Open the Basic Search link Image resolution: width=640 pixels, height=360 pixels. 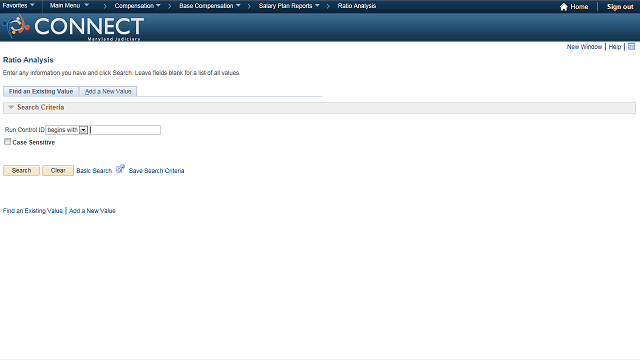[94, 171]
